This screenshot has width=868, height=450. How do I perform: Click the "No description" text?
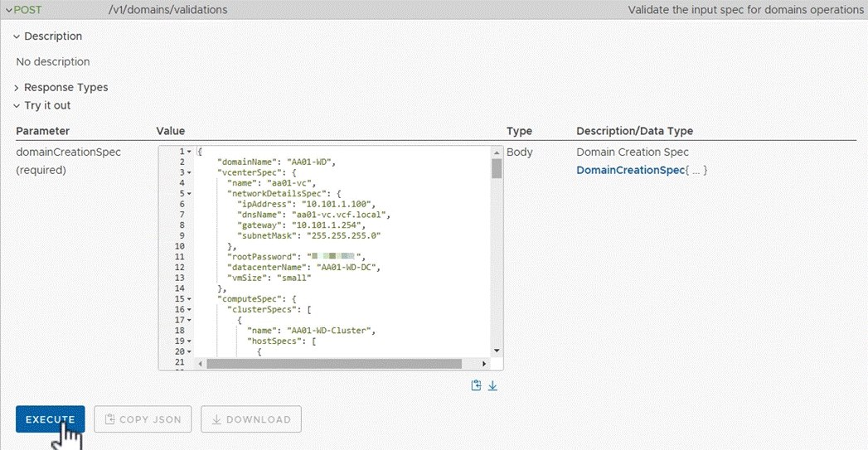coord(53,62)
